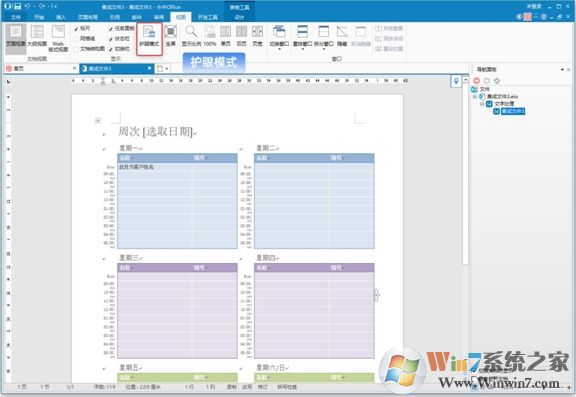Set zoom to 100%

click(210, 36)
